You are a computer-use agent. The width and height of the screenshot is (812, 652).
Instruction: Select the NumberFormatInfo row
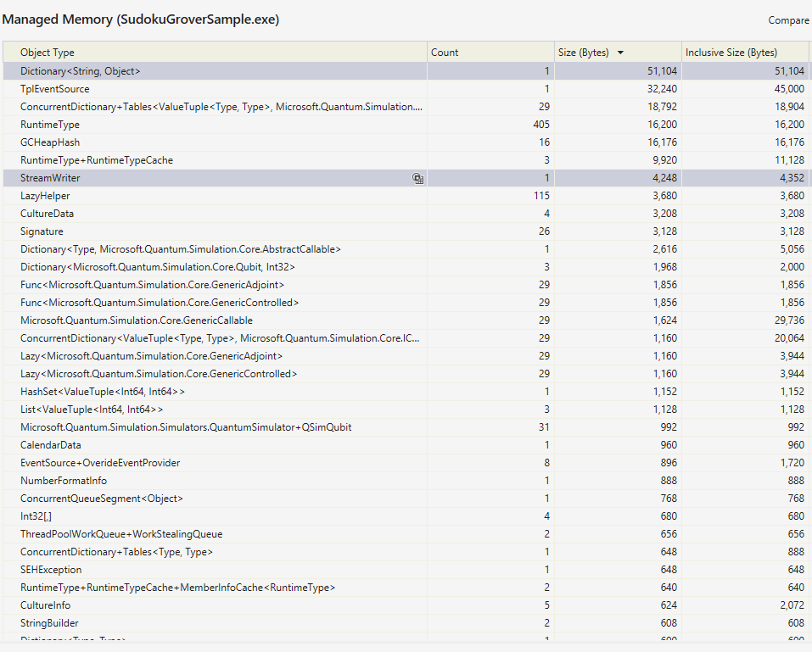click(x=406, y=481)
